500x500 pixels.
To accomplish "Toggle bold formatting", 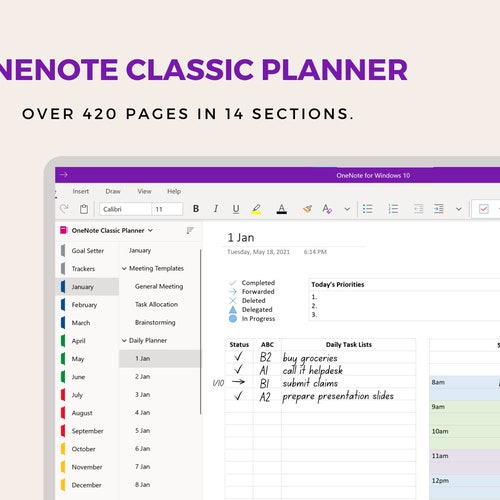I will coord(196,209).
